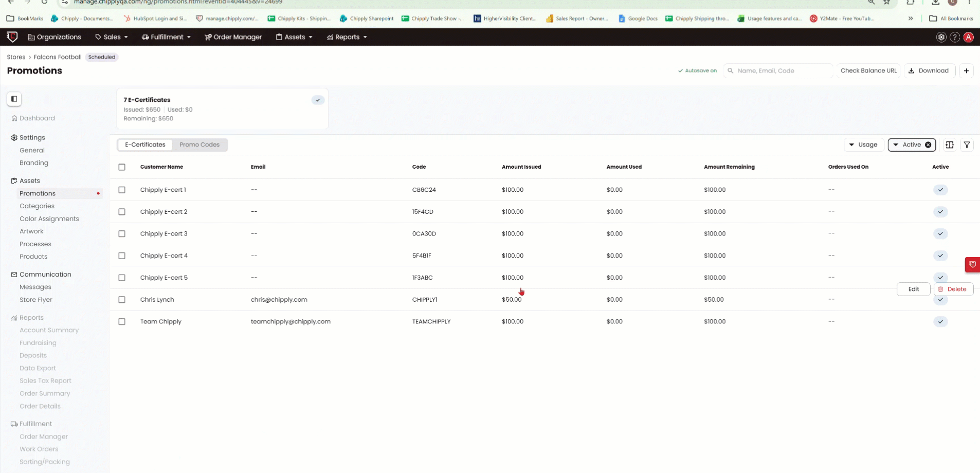Check the Team Chipply row checkbox
This screenshot has height=473, width=980.
122,322
